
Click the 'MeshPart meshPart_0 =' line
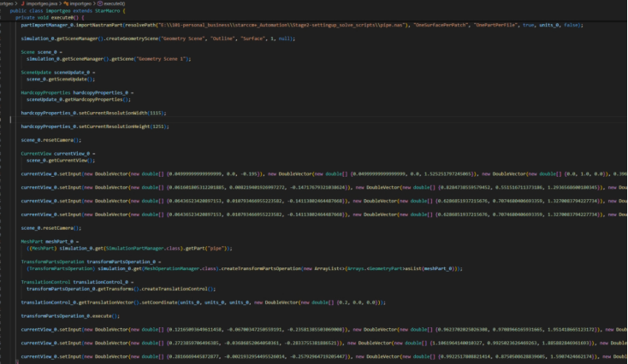pos(50,242)
